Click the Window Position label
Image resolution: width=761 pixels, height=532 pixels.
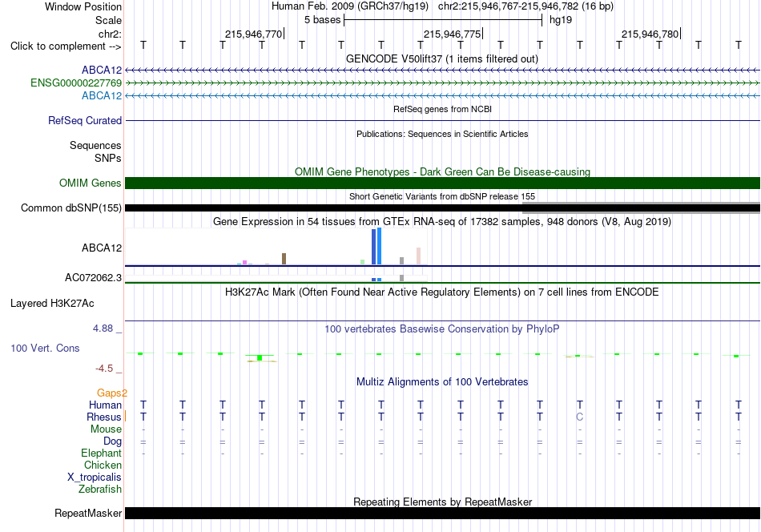pos(83,6)
